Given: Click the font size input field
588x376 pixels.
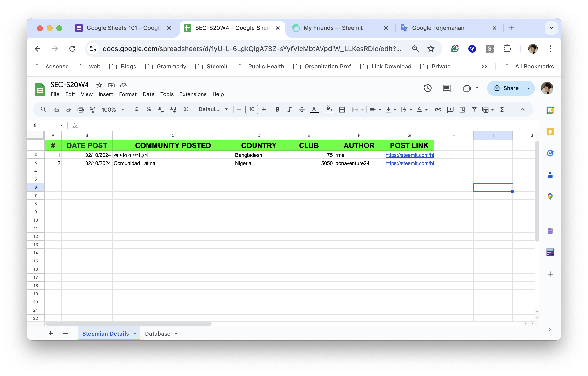Looking at the screenshot, I should [x=252, y=110].
